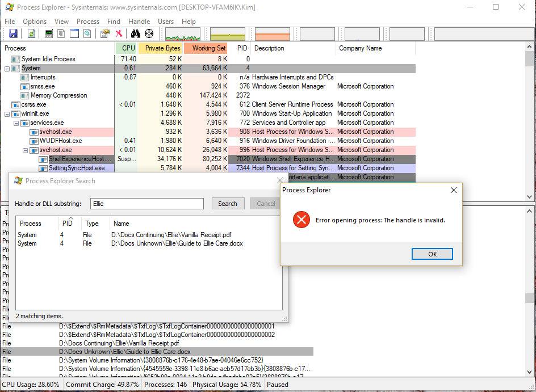Select the TxfLogContainer...0001 handle row in the lower pane
The width and height of the screenshot is (536, 392).
tap(158, 326)
